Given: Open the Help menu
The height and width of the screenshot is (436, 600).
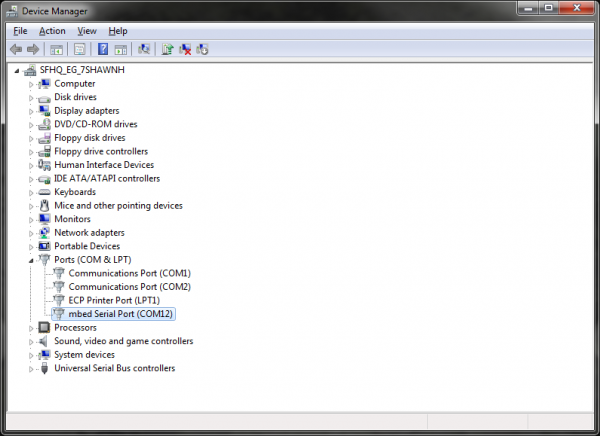Looking at the screenshot, I should coord(117,31).
